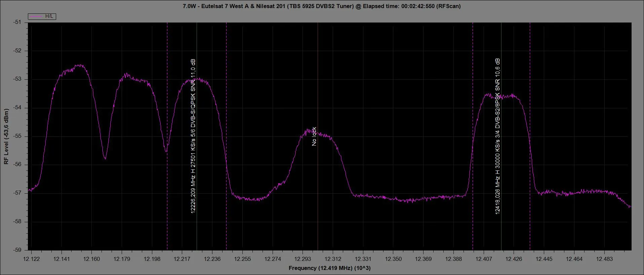Image resolution: width=644 pixels, height=275 pixels.
Task: Click the 12.464 frequency tick label
Action: coord(574,259)
